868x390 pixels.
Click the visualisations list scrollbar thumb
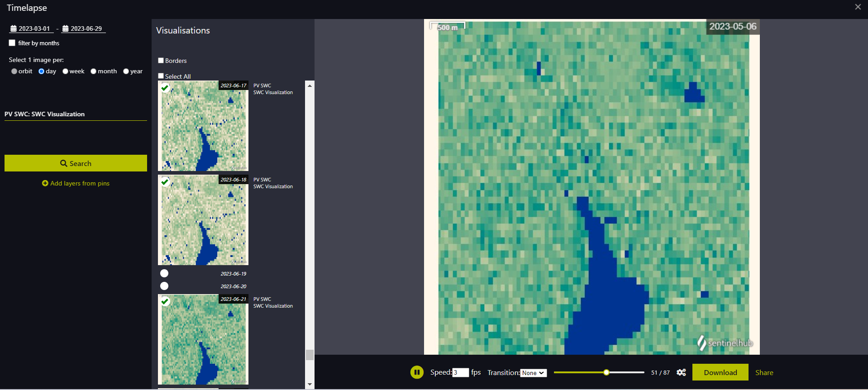pyautogui.click(x=310, y=355)
